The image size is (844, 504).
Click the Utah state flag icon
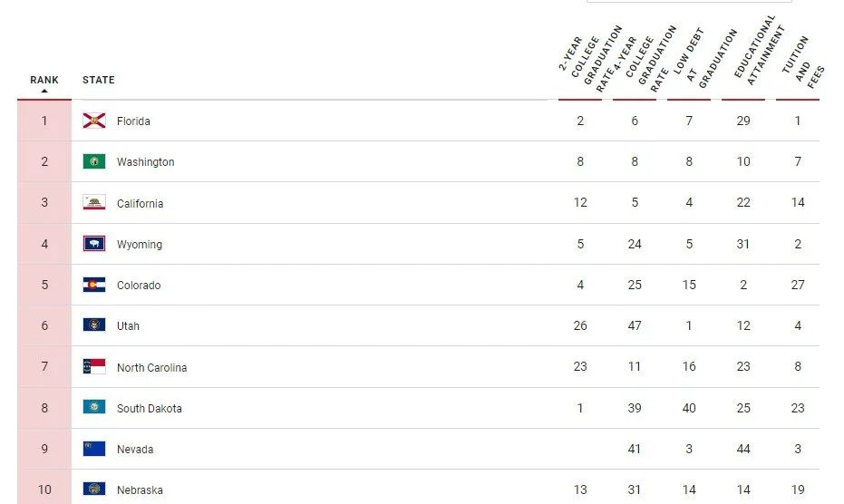[x=94, y=325]
